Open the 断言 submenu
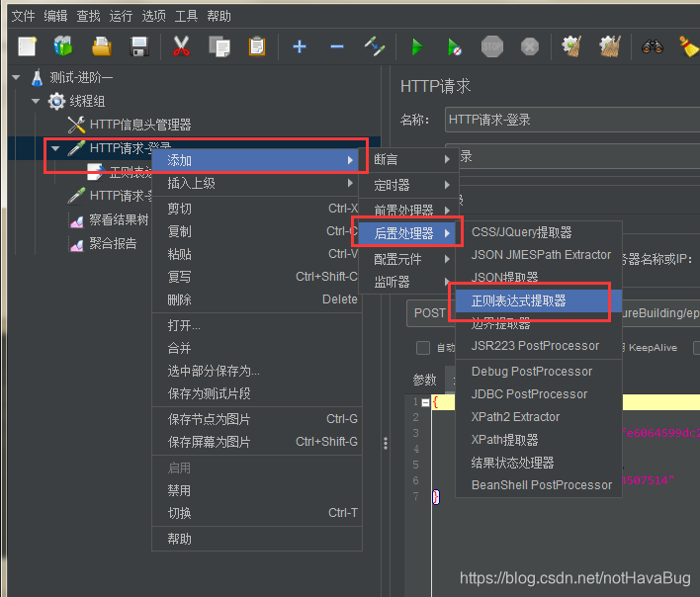 coord(408,159)
